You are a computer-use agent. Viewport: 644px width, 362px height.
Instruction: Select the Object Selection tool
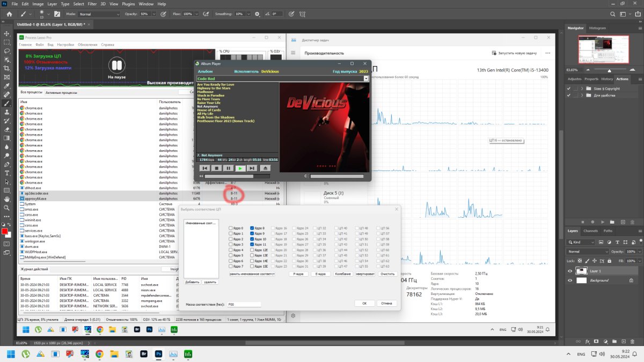pos(7,60)
